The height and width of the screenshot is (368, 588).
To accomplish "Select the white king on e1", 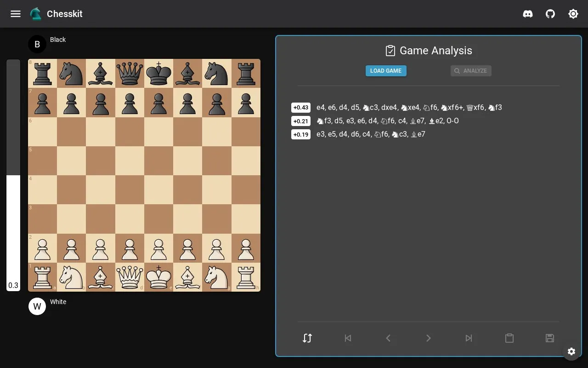I will [x=158, y=277].
